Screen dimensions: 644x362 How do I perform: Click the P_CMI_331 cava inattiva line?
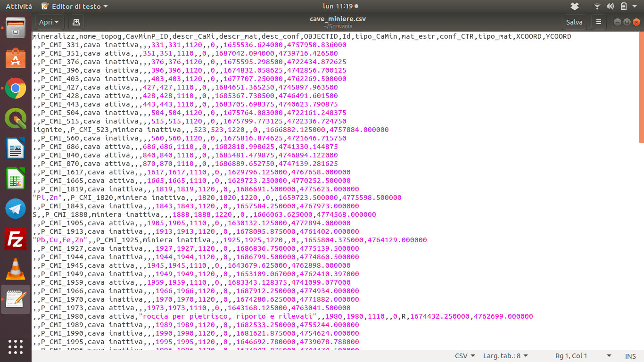189,45
